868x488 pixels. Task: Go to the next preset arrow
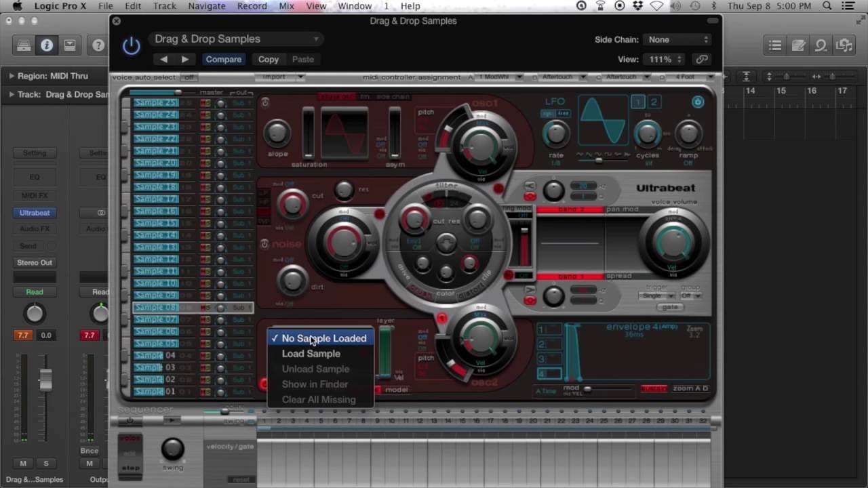[x=184, y=59]
